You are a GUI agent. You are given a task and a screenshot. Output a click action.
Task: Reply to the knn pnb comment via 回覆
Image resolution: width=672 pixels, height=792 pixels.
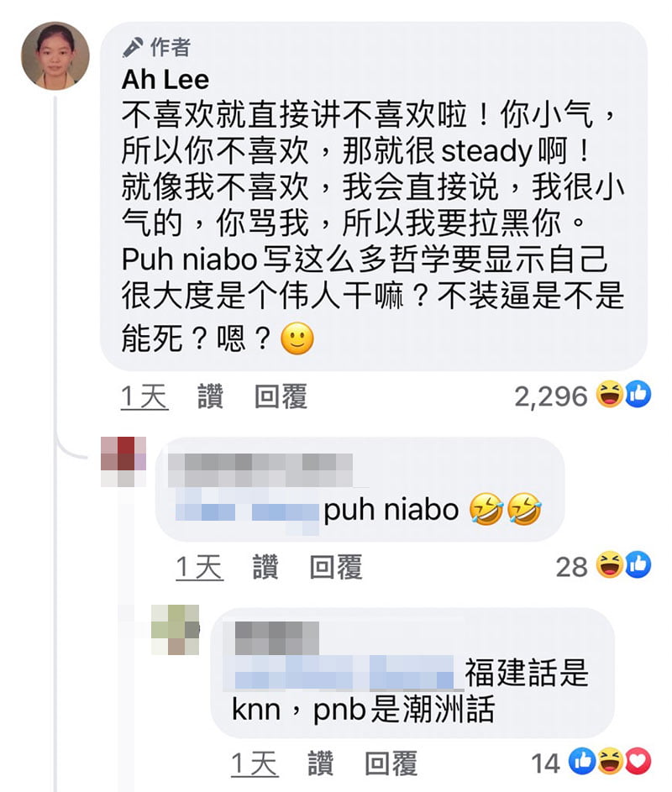pyautogui.click(x=391, y=763)
